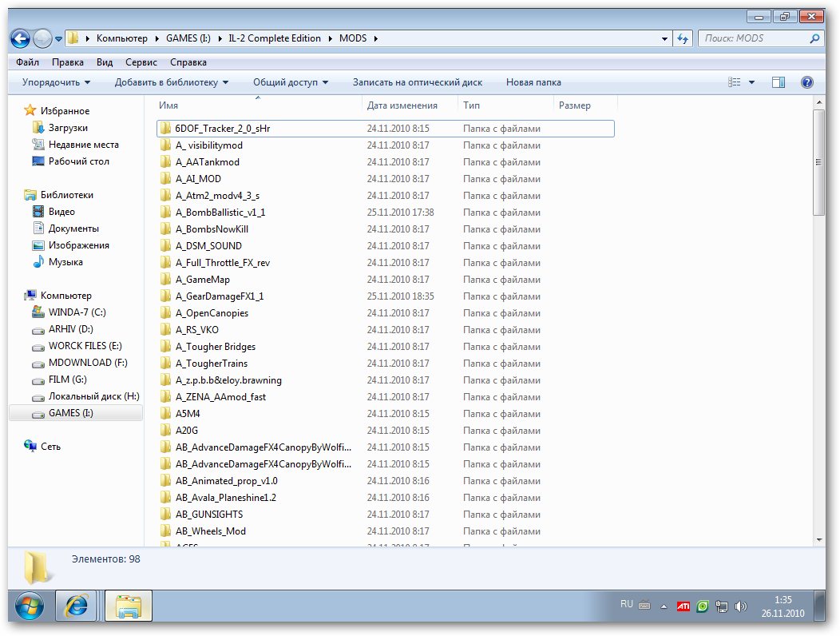Select the A_AI_MOD folder icon
The height and width of the screenshot is (636, 840).
(x=165, y=178)
